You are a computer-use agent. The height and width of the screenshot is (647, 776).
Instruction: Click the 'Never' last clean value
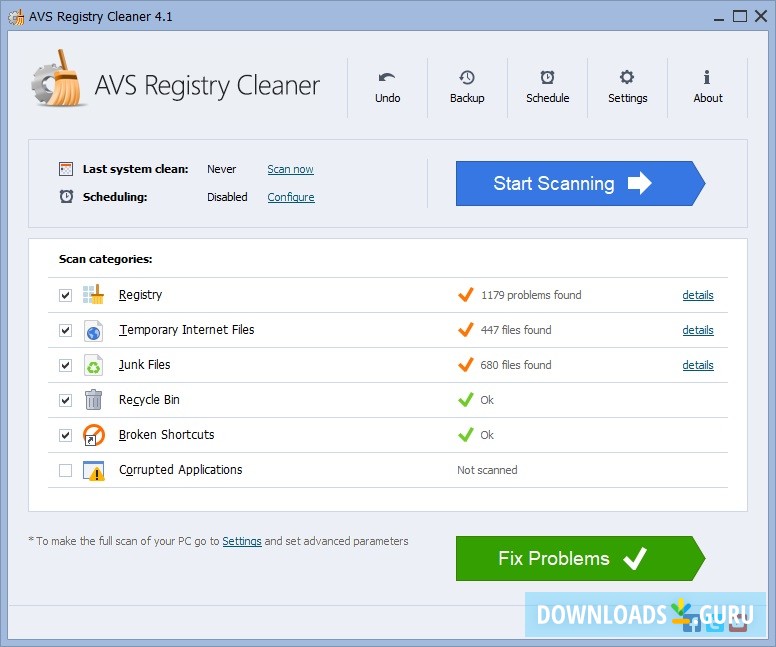point(221,169)
